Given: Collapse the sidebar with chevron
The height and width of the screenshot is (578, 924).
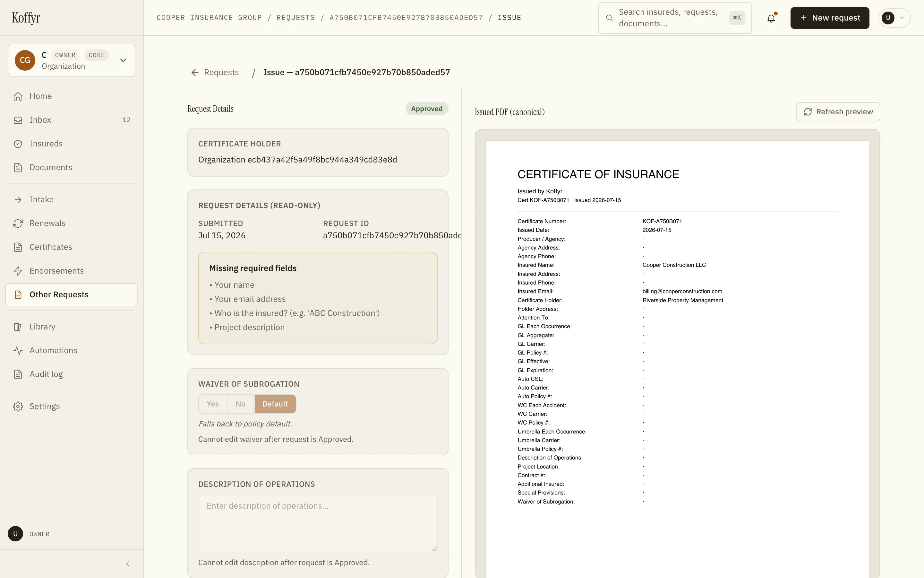Looking at the screenshot, I should [128, 564].
